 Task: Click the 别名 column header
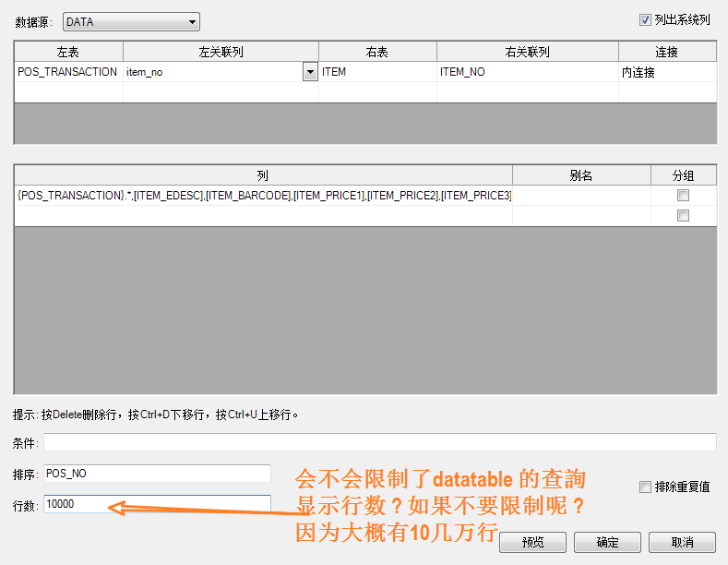pos(581,175)
